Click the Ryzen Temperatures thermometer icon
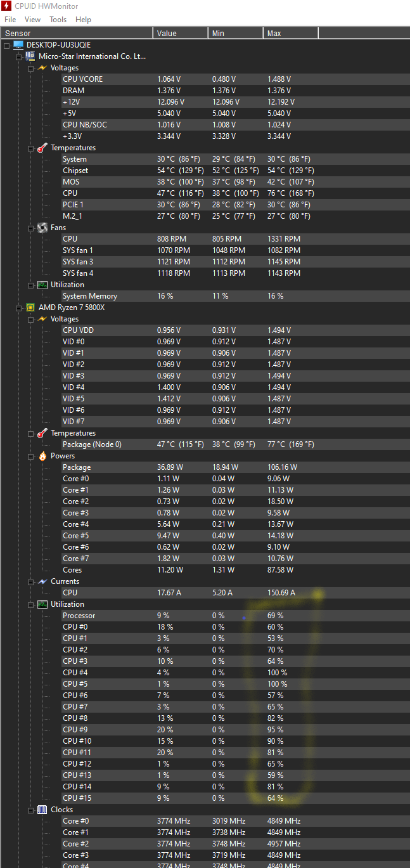410x868 pixels. coord(42,433)
